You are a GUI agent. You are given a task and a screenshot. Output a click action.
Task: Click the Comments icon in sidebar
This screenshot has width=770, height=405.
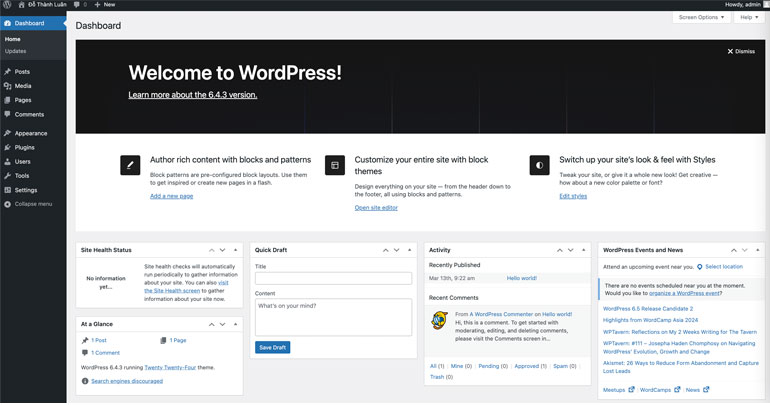point(7,114)
